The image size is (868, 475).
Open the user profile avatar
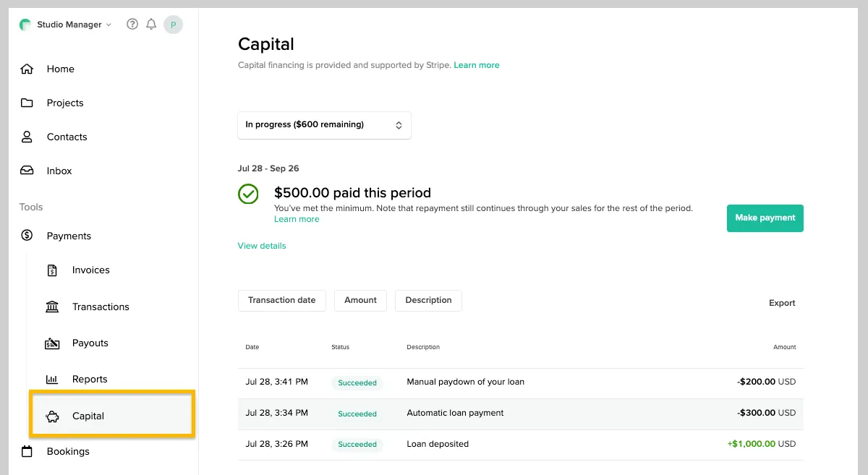173,25
